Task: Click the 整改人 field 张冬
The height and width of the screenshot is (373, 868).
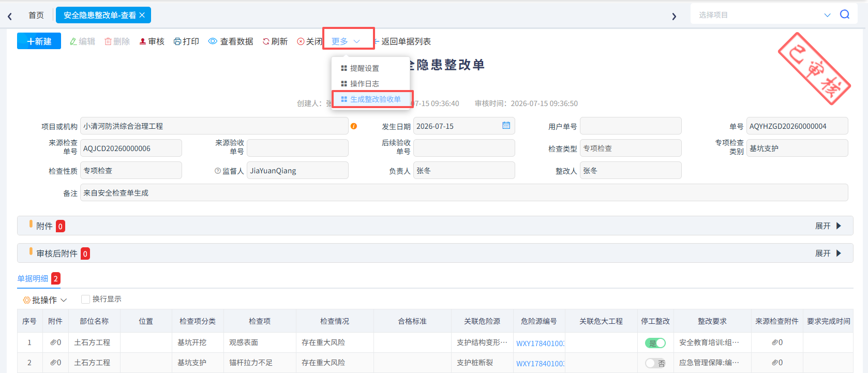Action: click(631, 171)
